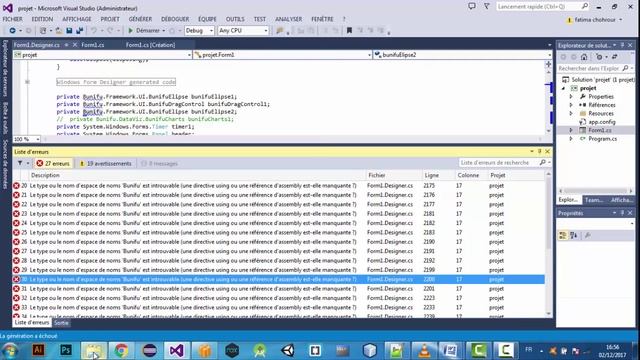
Task: Pin the Form1.Designer.cs tab
Action: coord(67,45)
